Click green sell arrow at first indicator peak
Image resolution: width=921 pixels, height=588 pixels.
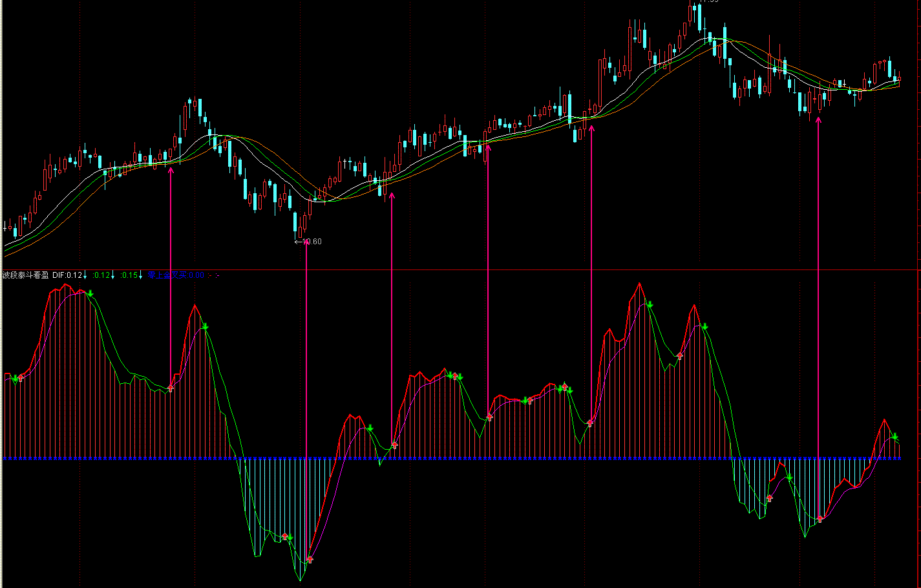91,294
